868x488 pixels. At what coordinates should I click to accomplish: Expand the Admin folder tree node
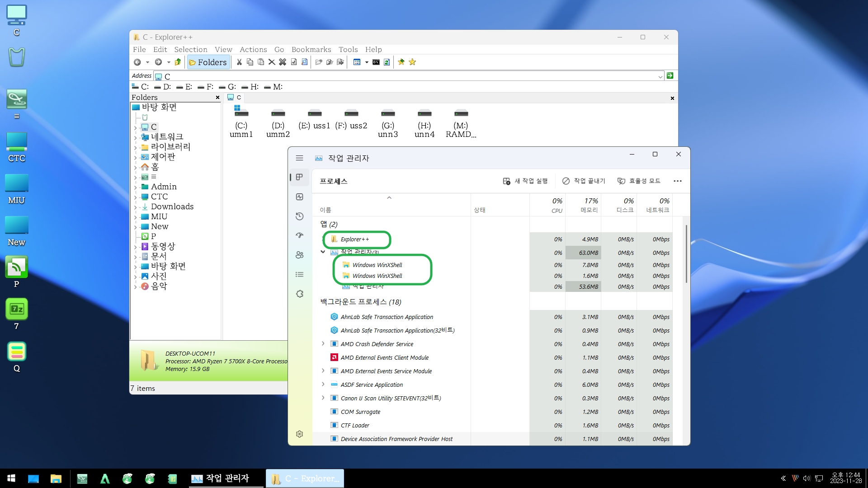(135, 187)
